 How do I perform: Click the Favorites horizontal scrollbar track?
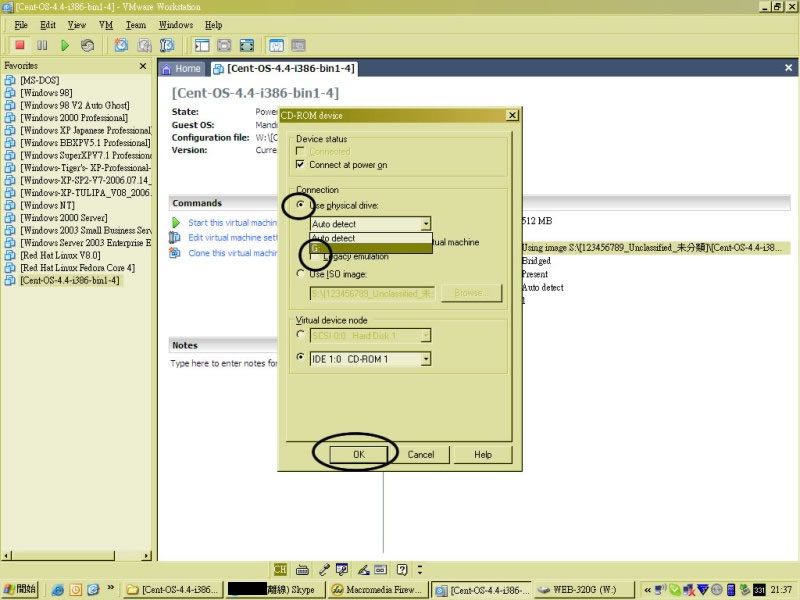click(129, 555)
